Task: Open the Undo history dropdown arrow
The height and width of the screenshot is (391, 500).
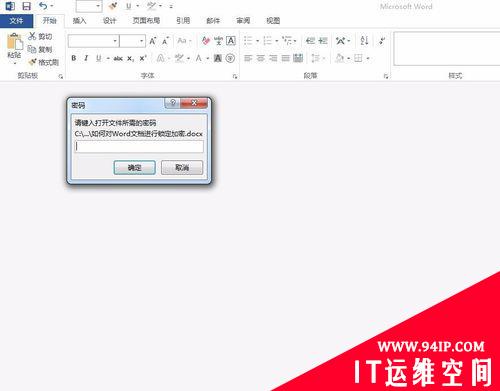Action: point(52,6)
